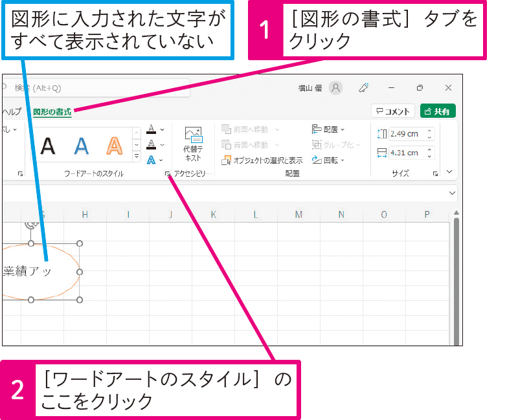Click the oval's top-right sizing handle

tap(80, 243)
